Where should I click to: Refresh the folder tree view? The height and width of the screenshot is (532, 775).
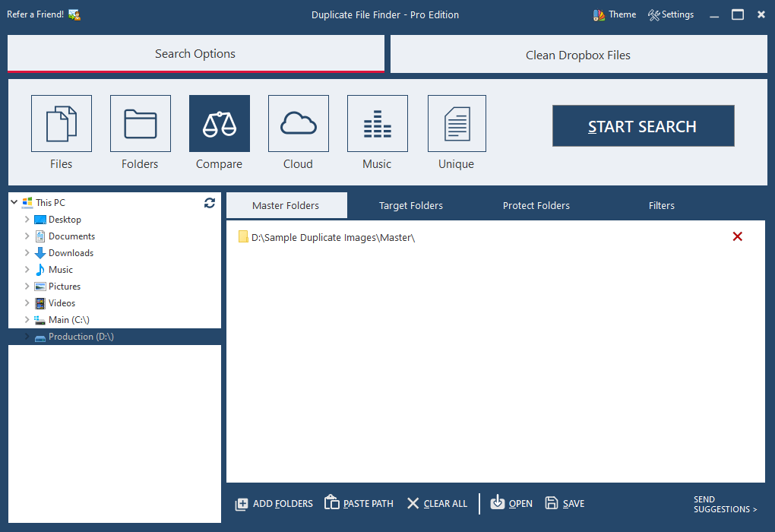[210, 203]
